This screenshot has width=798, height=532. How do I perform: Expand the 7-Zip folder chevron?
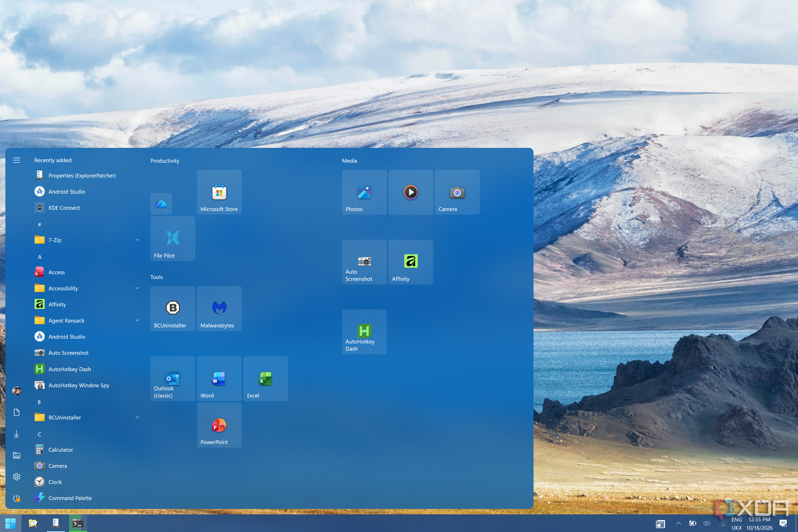coord(137,240)
